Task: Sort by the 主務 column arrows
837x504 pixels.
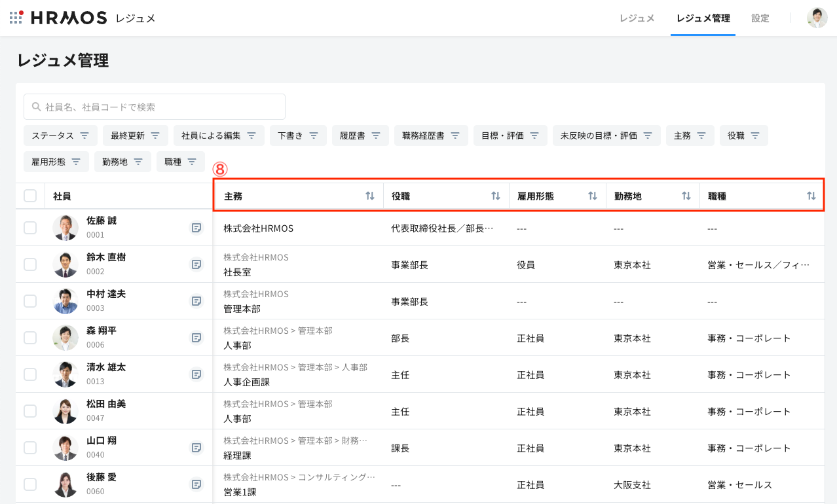Action: 370,196
